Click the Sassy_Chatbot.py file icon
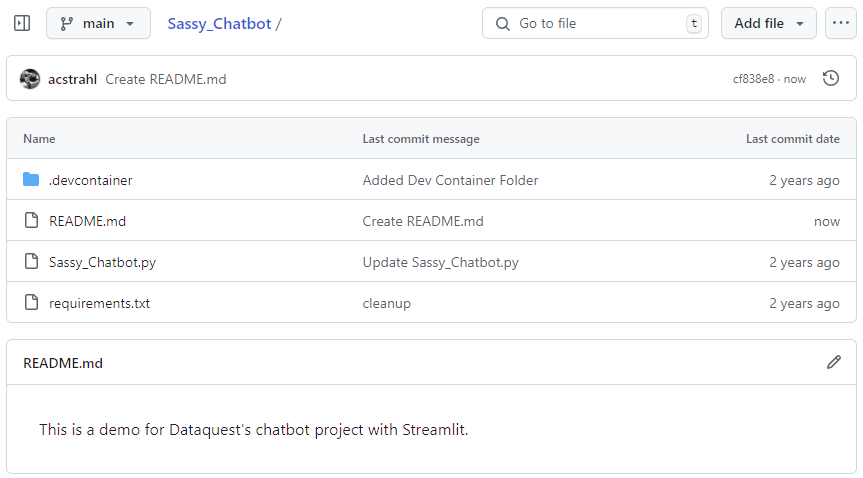The height and width of the screenshot is (478, 863). pos(31,262)
